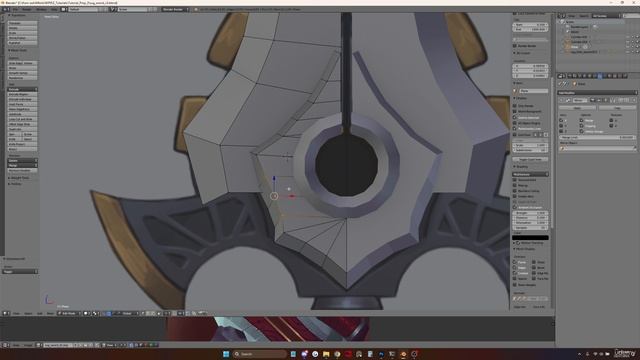Click the Loop Cut and Slide button

click(x=22, y=119)
